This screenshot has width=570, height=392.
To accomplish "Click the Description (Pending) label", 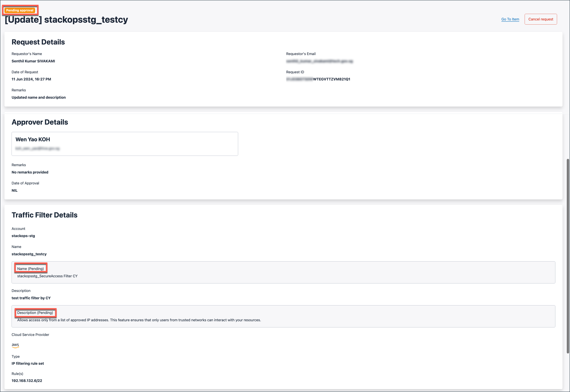I will (35, 313).
